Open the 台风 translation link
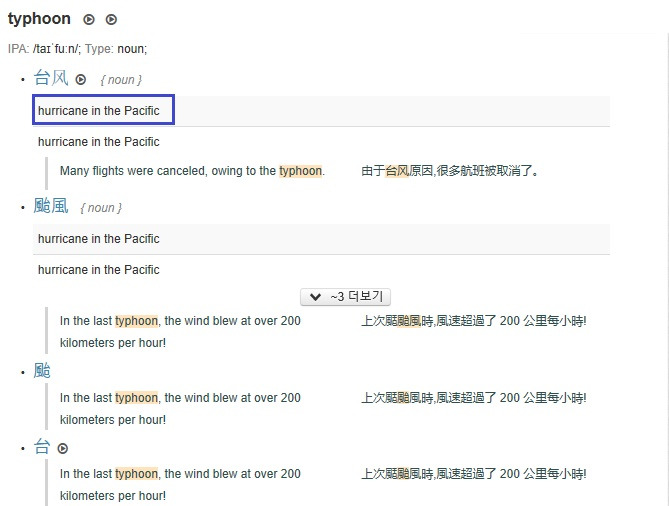Viewport: 669px width, 506px height. pyautogui.click(x=51, y=78)
